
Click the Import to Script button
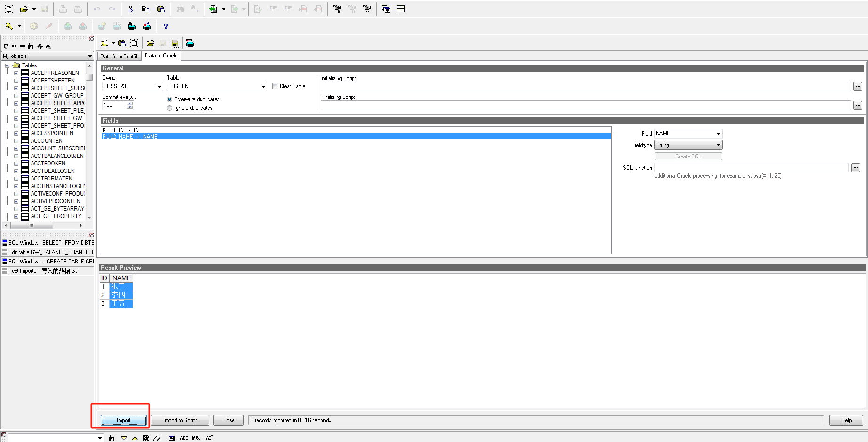click(x=180, y=420)
